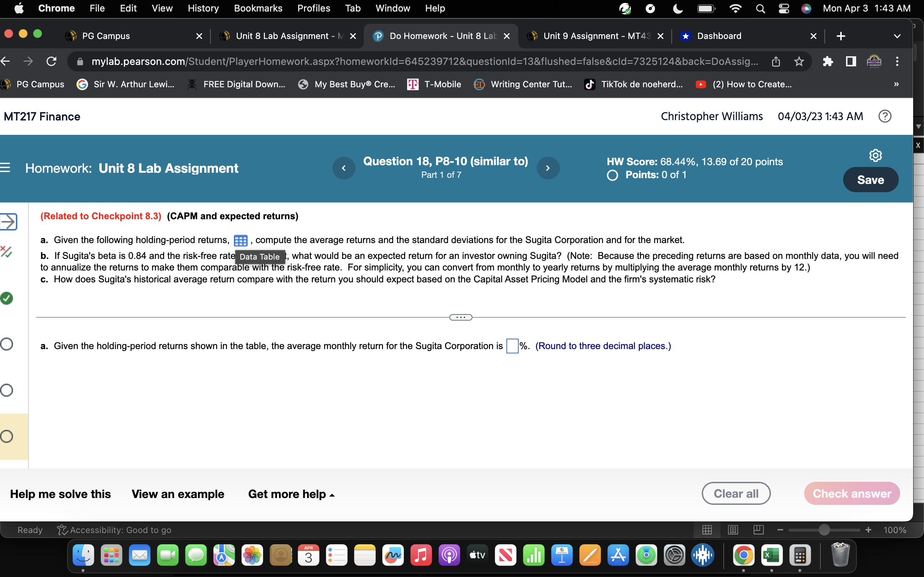This screenshot has width=924, height=577.
Task: Click the crossed-out pencil icon in the sidebar
Action: (6, 252)
